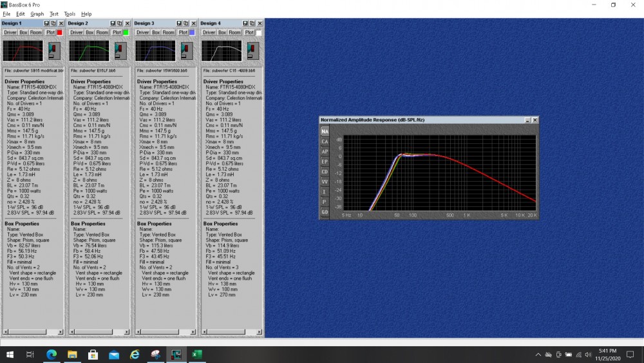644x363 pixels.
Task: Save Design 4 with its floppy disk icon
Action: 245,23
